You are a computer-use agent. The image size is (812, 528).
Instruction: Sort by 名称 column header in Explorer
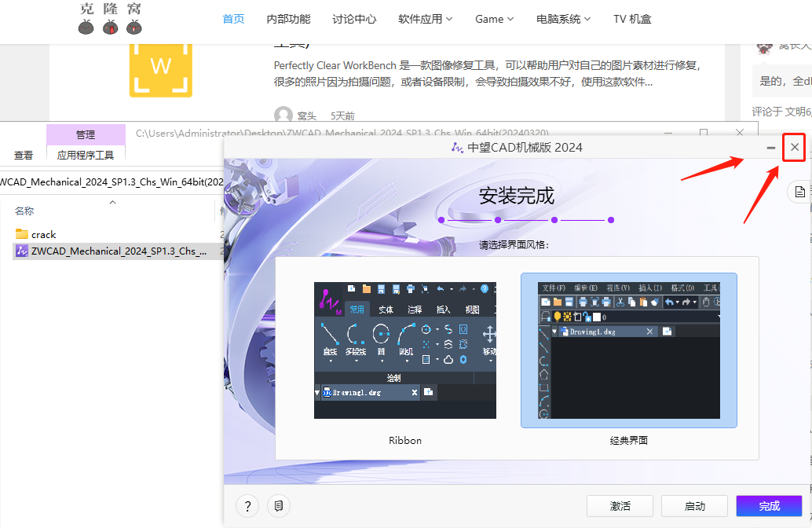coord(24,211)
